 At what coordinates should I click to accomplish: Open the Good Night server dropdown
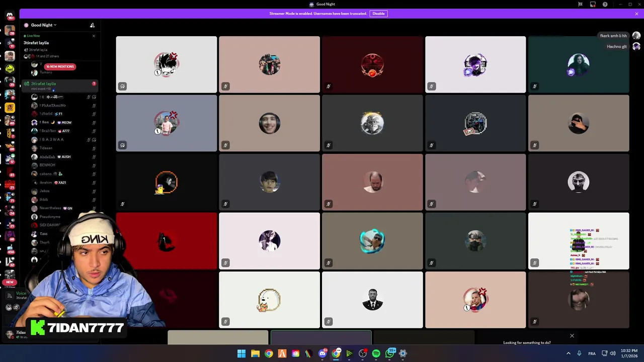coord(43,25)
